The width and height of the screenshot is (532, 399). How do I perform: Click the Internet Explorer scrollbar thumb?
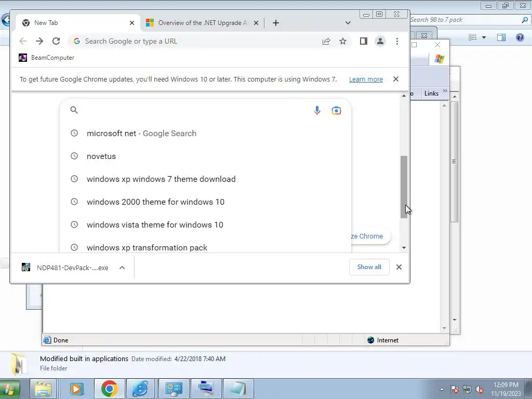pos(454,162)
